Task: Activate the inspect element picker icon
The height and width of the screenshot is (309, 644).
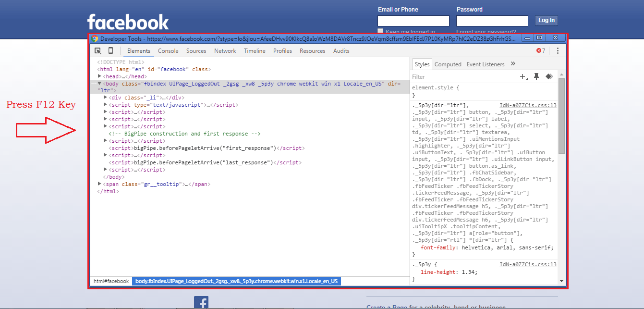Action: coord(98,51)
